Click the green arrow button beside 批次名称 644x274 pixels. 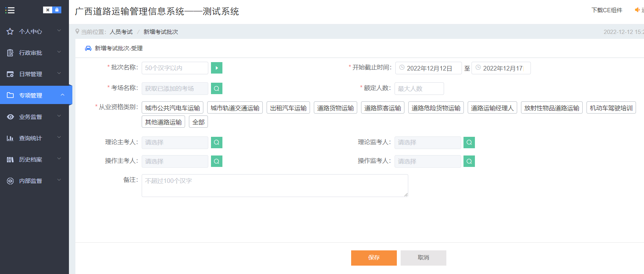(x=216, y=68)
